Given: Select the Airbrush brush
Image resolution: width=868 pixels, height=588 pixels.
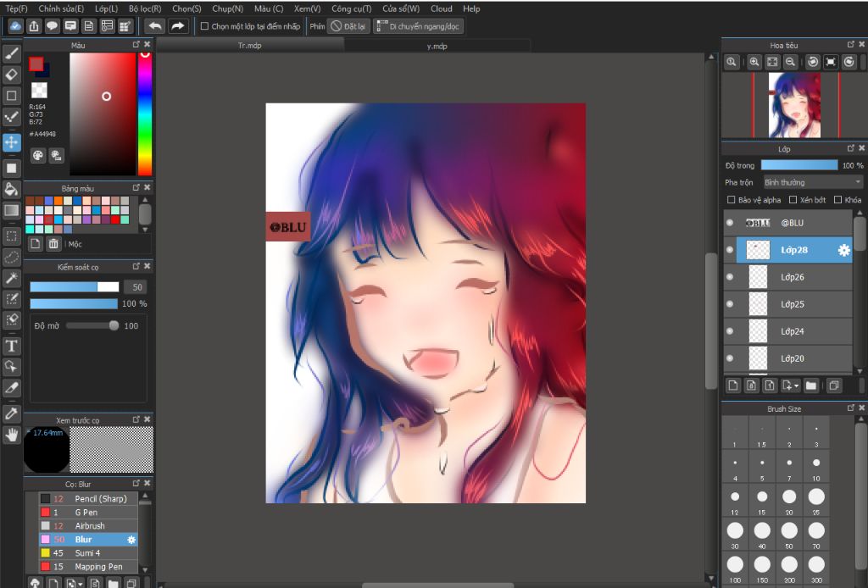Looking at the screenshot, I should coord(88,526).
